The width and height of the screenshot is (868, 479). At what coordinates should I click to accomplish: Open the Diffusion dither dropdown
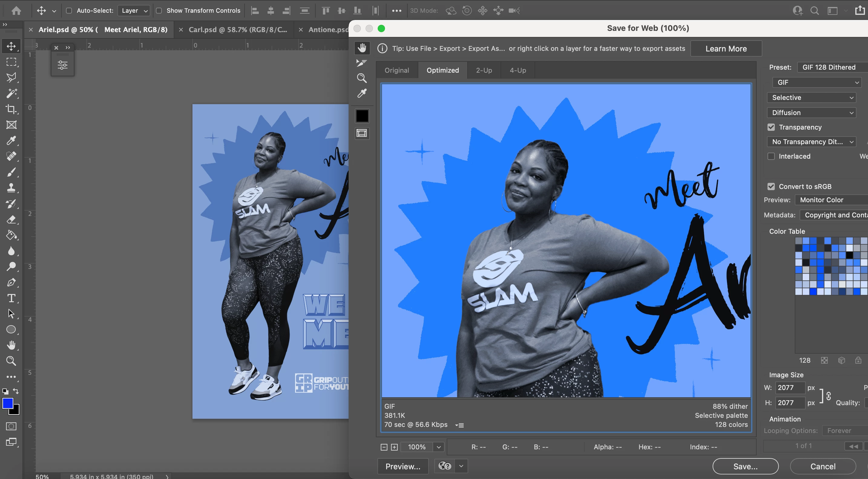coord(812,113)
